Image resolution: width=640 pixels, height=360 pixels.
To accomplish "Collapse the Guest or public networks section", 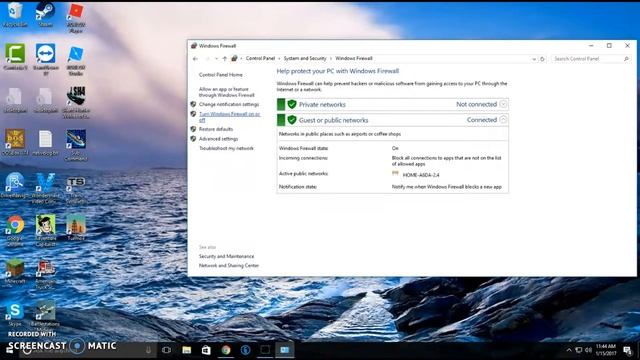I will pos(503,120).
